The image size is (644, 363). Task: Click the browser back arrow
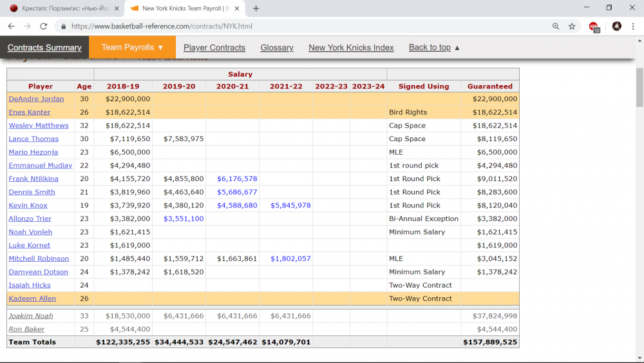pos(11,26)
